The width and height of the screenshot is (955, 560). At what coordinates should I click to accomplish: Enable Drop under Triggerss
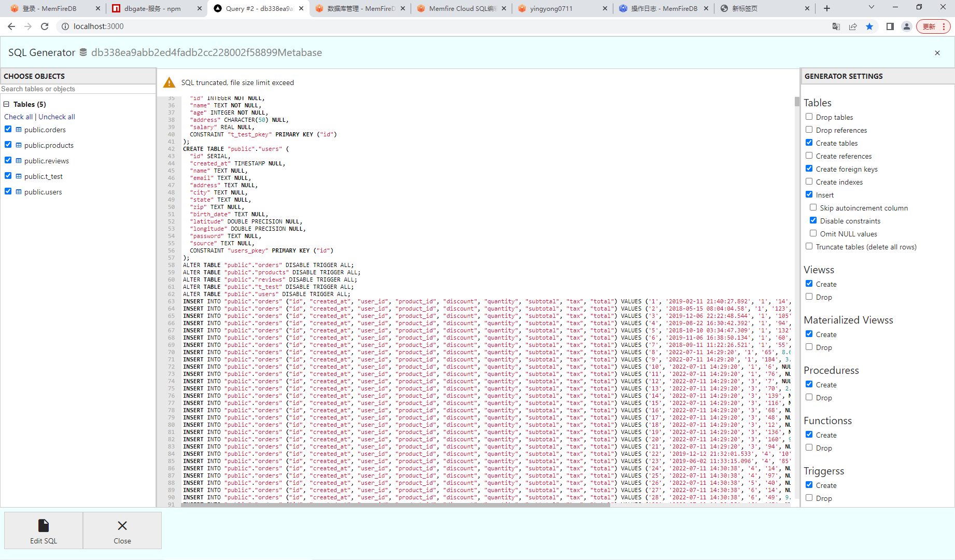point(809,498)
